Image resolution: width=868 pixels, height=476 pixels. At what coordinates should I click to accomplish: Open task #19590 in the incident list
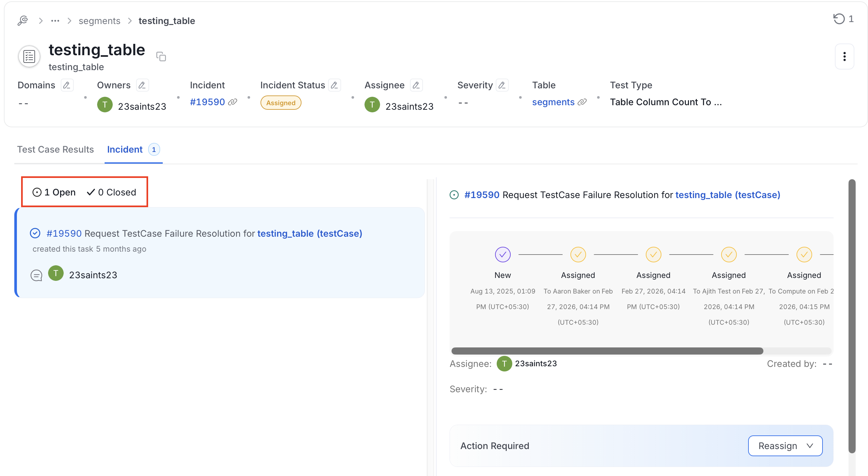pyautogui.click(x=64, y=233)
